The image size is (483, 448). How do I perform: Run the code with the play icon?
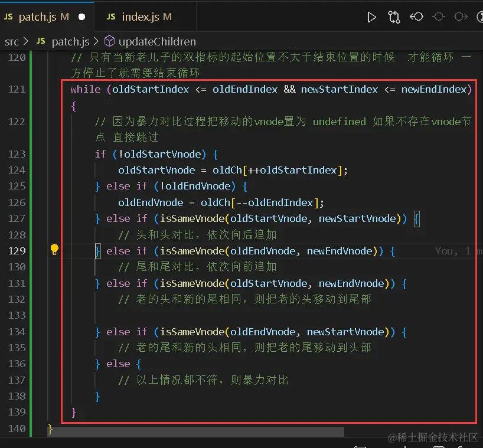coord(371,17)
